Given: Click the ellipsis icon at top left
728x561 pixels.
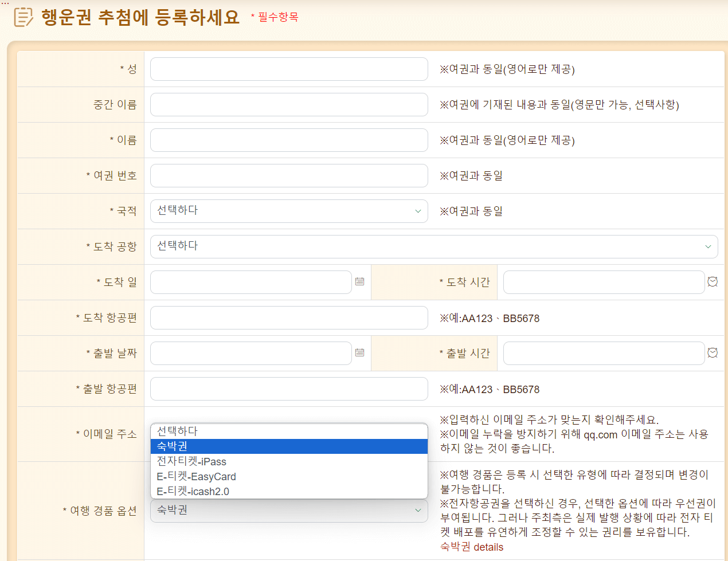Looking at the screenshot, I should 6,3.
